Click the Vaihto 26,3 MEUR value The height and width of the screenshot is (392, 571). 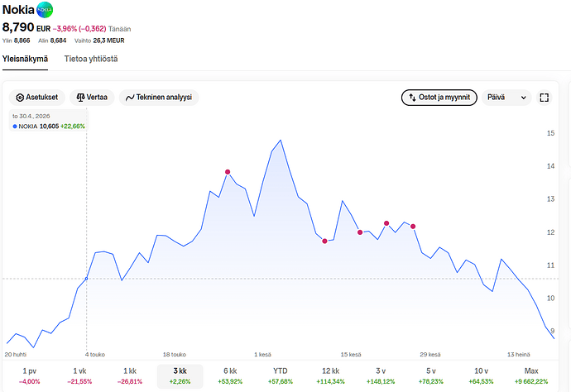pos(99,41)
